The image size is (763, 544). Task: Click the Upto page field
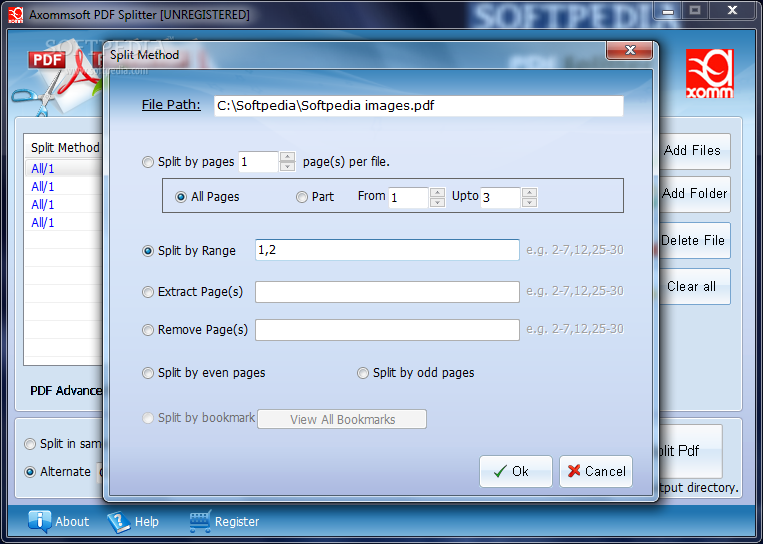pyautogui.click(x=500, y=197)
